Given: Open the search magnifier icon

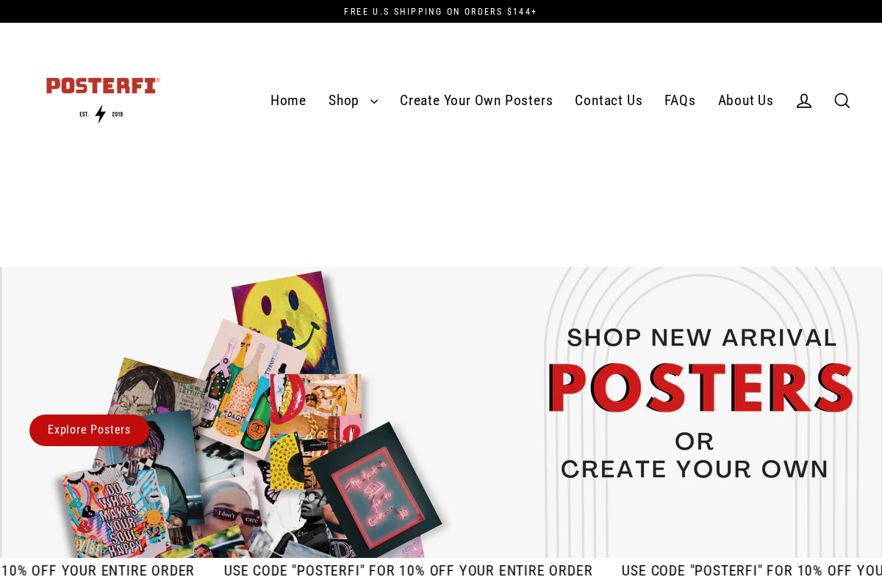Looking at the screenshot, I should tap(842, 101).
